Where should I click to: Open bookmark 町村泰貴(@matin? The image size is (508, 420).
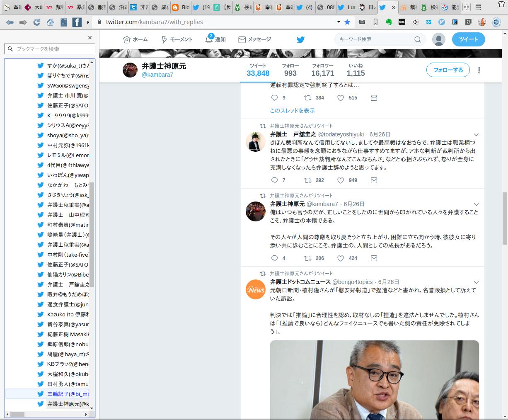pyautogui.click(x=68, y=225)
